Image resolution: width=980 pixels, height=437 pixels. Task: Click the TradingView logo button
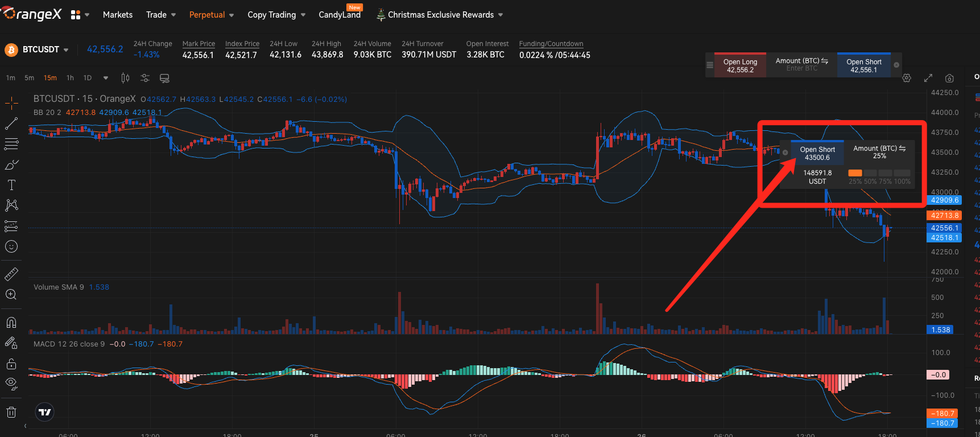[x=45, y=412]
